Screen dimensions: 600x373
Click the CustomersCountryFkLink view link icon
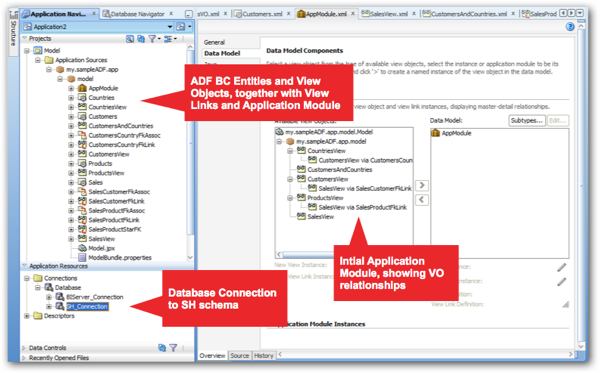[82, 145]
